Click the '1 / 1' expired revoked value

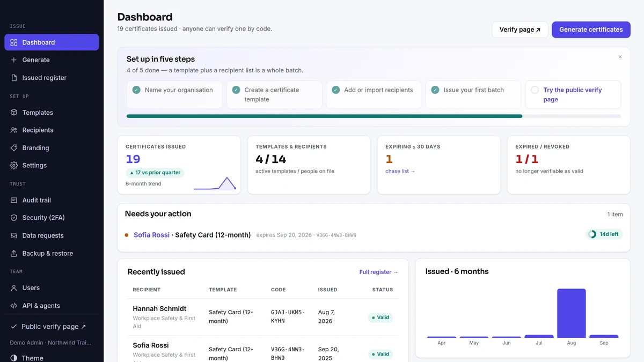click(x=526, y=159)
